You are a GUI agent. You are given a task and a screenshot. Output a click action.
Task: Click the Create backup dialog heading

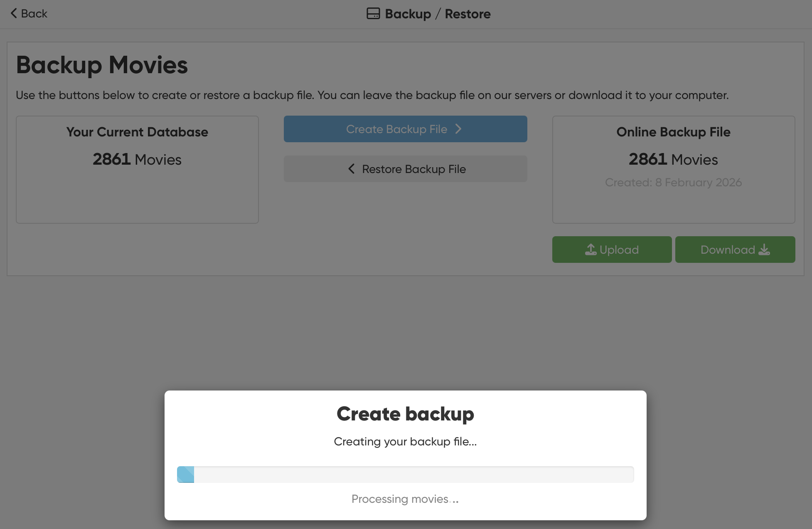pos(405,414)
